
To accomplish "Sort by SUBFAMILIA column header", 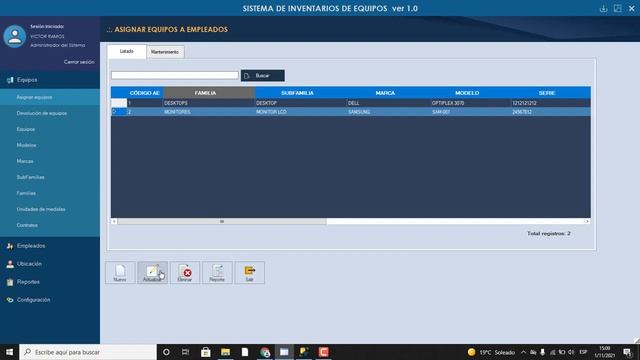I will point(301,93).
